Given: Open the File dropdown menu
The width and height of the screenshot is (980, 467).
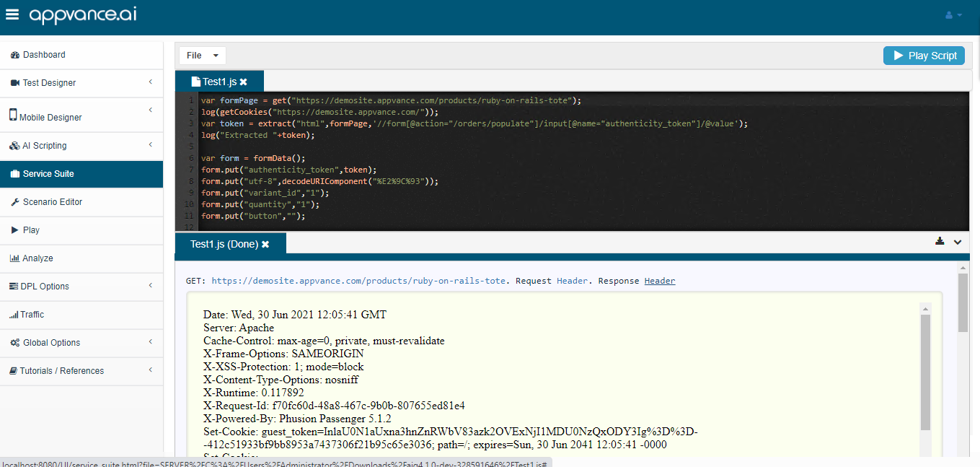Looking at the screenshot, I should coord(202,56).
